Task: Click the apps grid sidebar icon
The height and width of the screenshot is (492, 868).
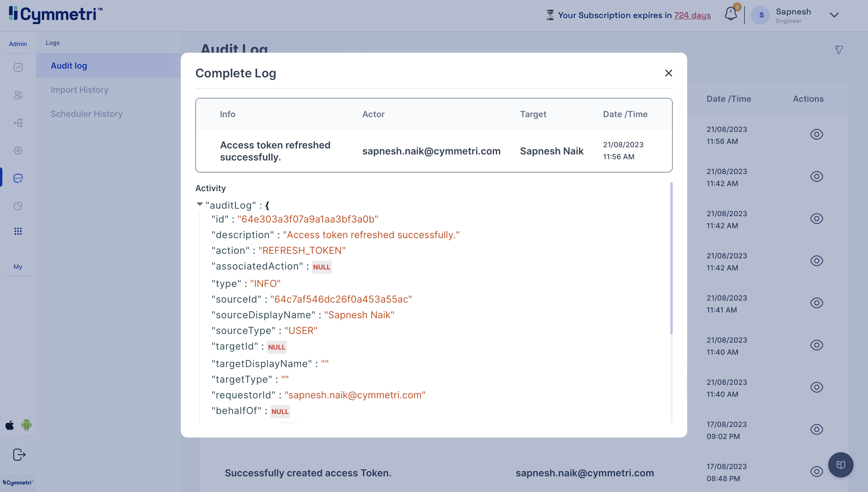Action: coord(18,231)
